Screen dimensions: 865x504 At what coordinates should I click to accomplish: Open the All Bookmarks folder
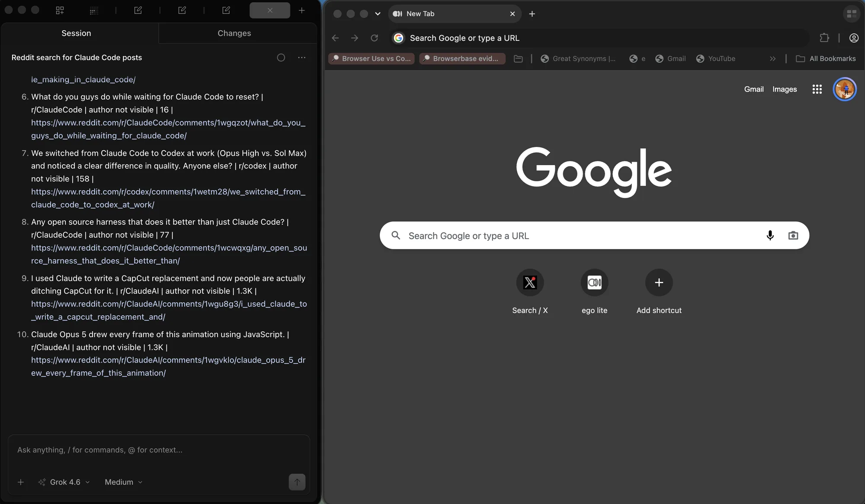click(x=826, y=58)
